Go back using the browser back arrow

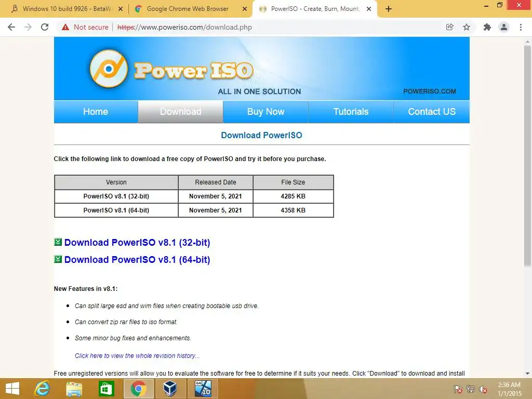pyautogui.click(x=11, y=27)
